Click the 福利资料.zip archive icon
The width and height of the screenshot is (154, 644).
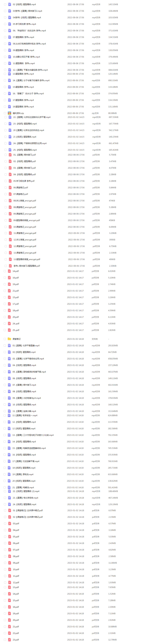[x=9, y=113]
